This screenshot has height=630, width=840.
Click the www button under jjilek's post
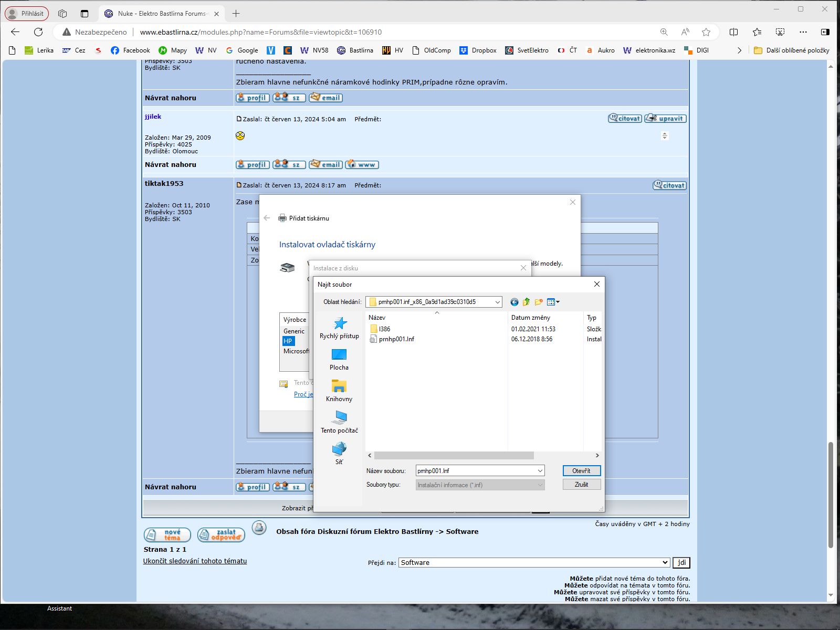[x=362, y=164]
